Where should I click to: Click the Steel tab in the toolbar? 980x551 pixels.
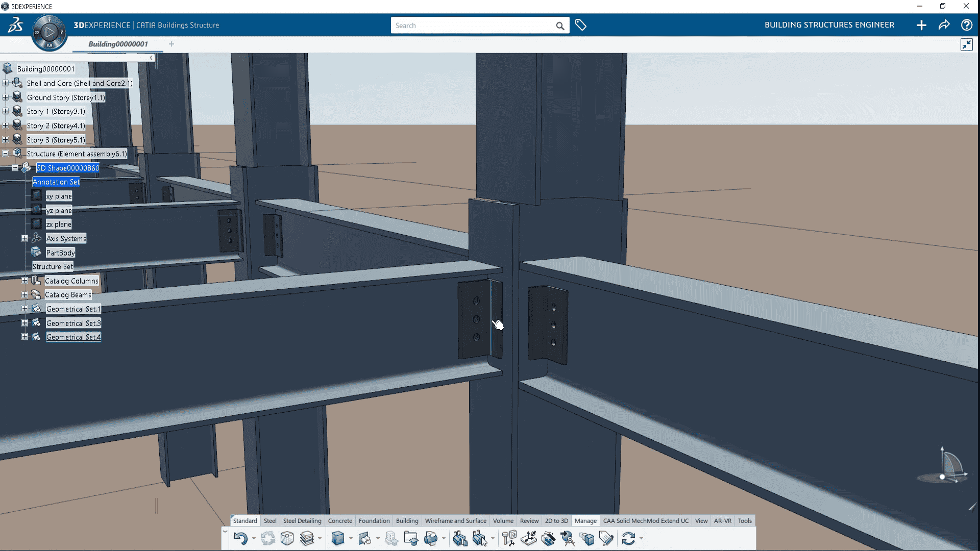270,521
